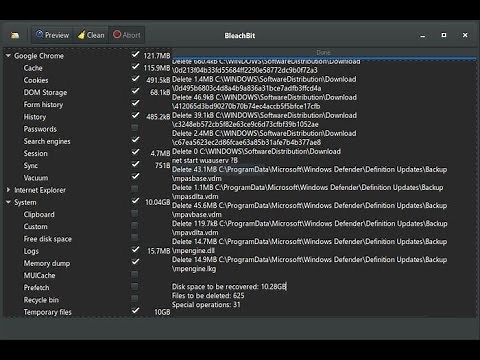480x360 pixels.
Task: Click the 'Special operations: 31' line
Action: [206, 305]
